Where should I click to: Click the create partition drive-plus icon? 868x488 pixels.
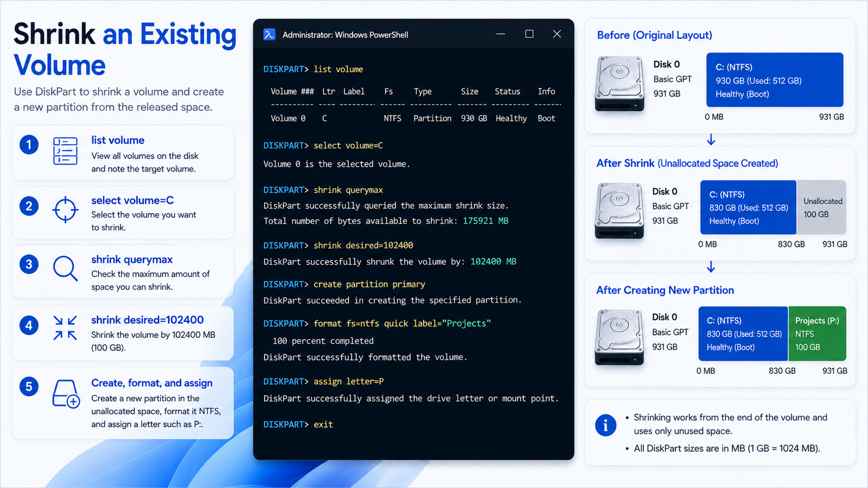click(66, 394)
